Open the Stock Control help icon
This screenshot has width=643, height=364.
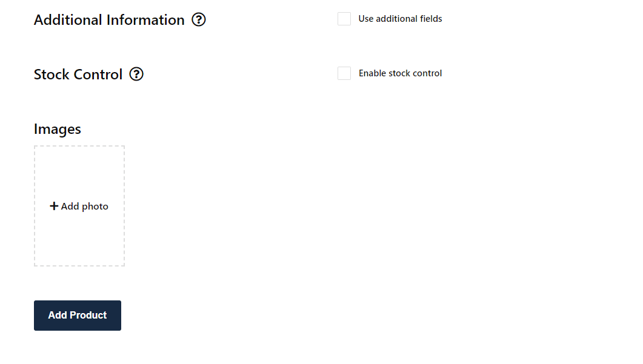point(136,74)
